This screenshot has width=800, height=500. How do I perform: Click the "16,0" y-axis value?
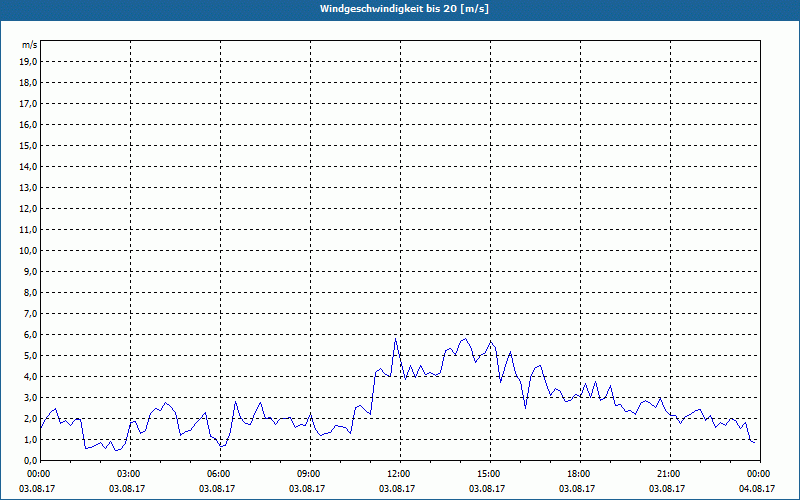click(28, 124)
